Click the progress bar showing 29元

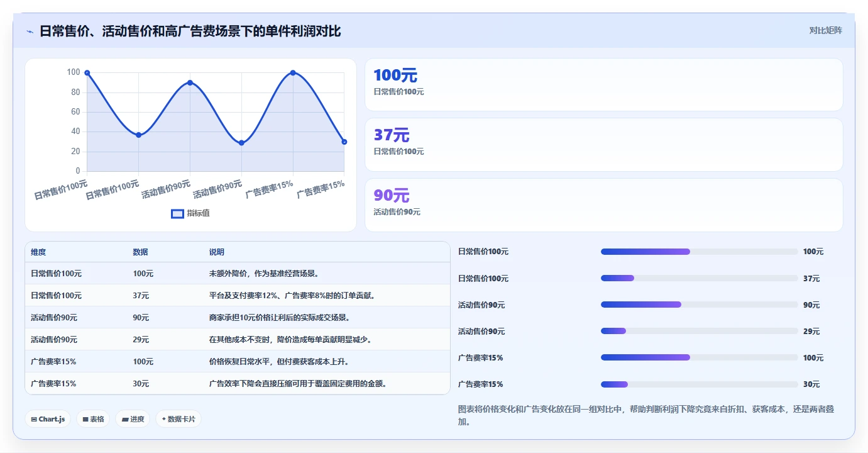(699, 331)
